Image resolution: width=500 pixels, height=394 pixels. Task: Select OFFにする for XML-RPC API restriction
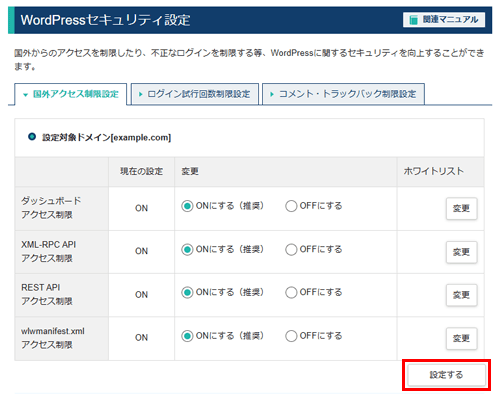[291, 249]
